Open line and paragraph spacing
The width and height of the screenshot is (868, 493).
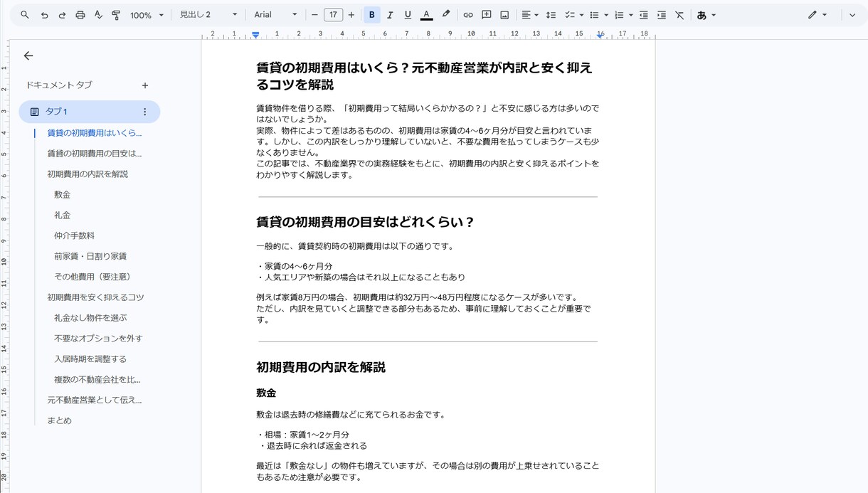551,15
